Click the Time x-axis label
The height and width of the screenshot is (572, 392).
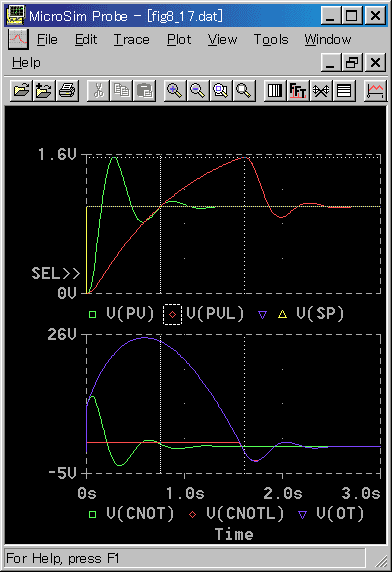click(x=234, y=534)
